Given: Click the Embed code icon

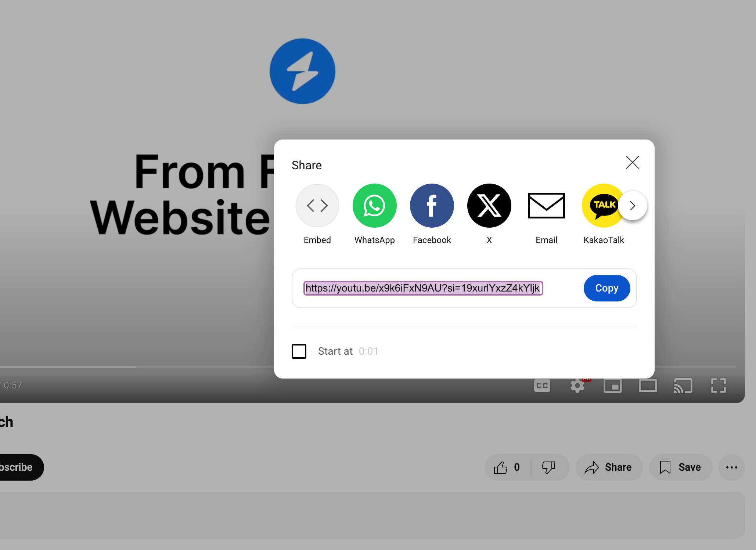Looking at the screenshot, I should (x=317, y=205).
